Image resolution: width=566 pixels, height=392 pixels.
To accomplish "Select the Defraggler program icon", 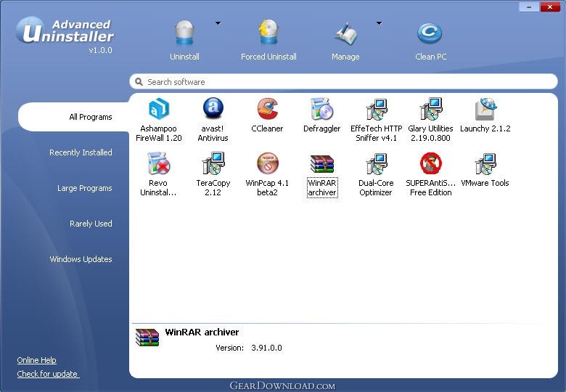I will 321,109.
